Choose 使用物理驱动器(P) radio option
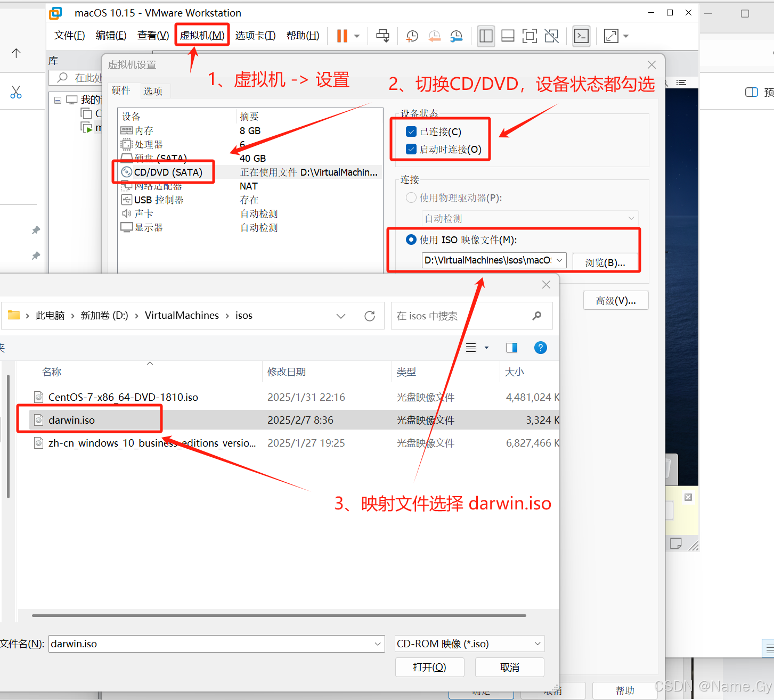Image resolution: width=774 pixels, height=700 pixels. pyautogui.click(x=411, y=198)
